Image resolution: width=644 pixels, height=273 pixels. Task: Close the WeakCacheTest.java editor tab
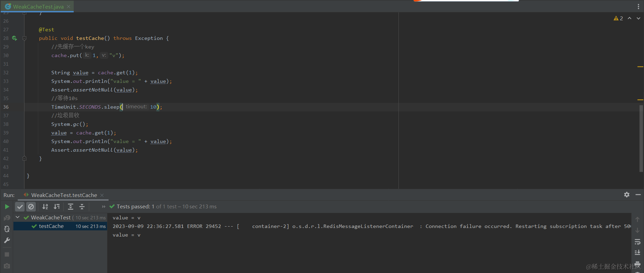pyautogui.click(x=69, y=7)
